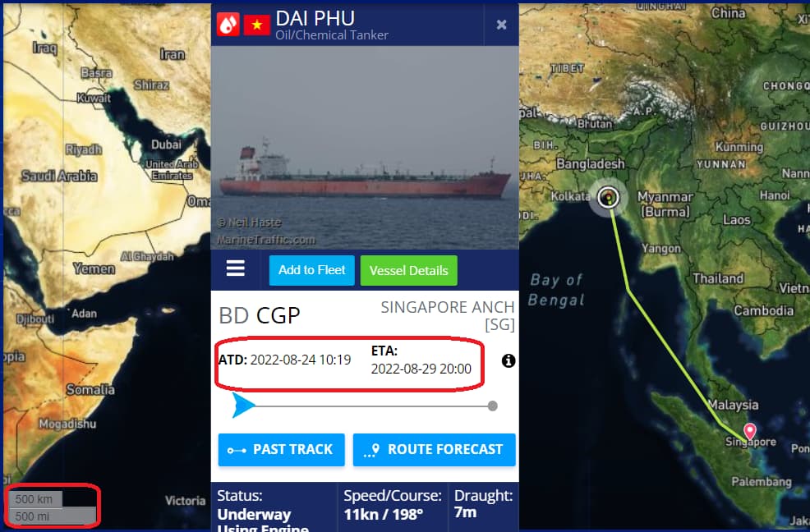Screen dimensions: 810x532
Task: Click the voyage info icon beside ETA
Action: click(509, 360)
